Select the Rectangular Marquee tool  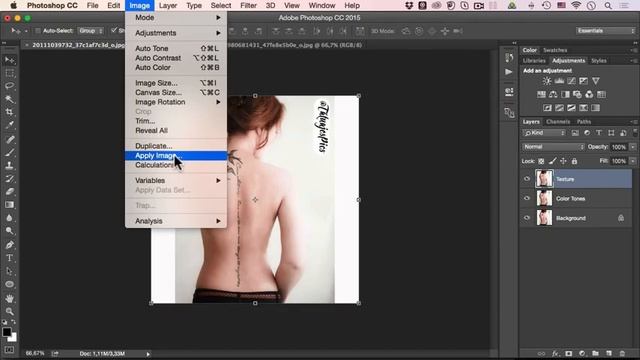click(x=10, y=73)
